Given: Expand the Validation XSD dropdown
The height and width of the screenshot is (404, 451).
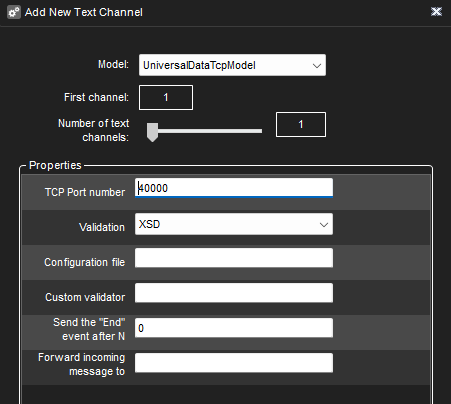Looking at the screenshot, I should click(x=234, y=224).
